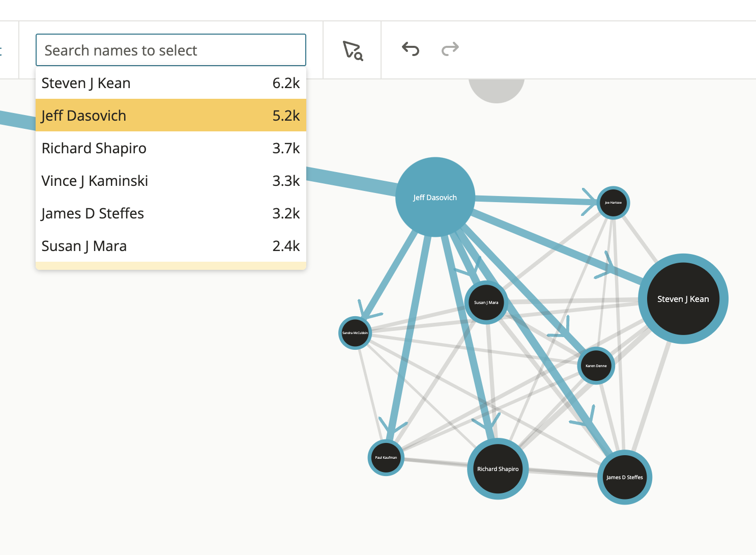Click in the 'Search names to select' field
756x555 pixels.
pyautogui.click(x=171, y=50)
